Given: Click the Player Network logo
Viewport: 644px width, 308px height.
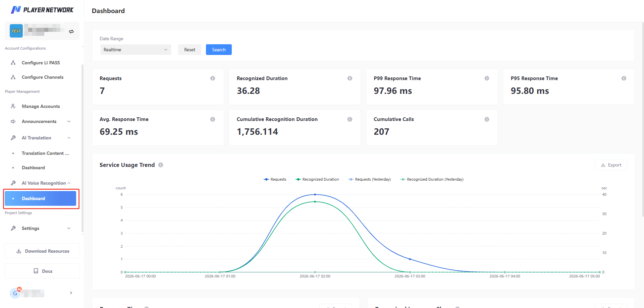Looking at the screenshot, I should click(42, 10).
